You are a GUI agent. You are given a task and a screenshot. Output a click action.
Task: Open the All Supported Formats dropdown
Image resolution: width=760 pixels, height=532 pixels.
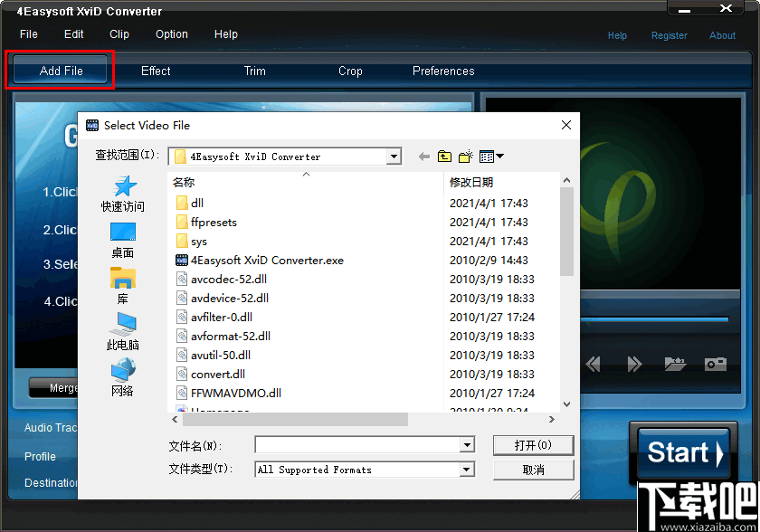pos(466,469)
